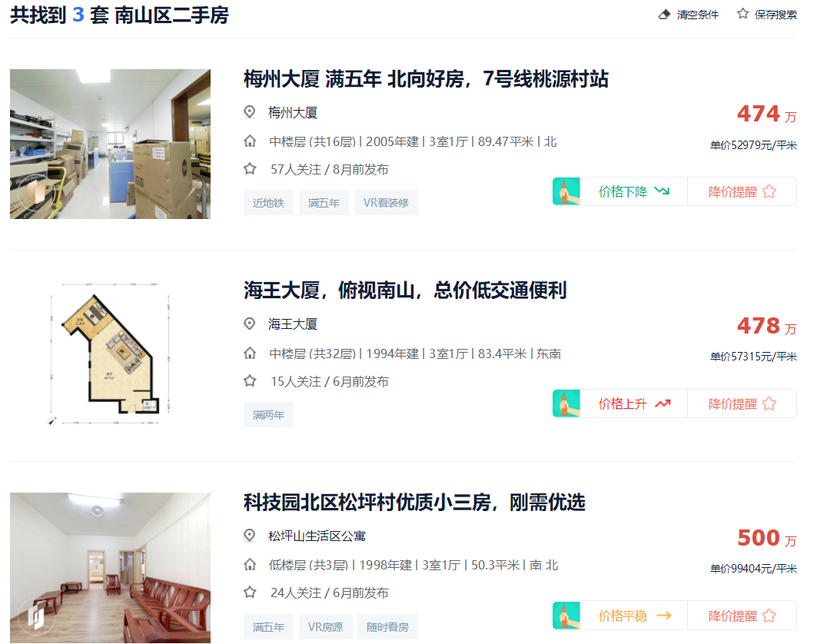
Task: Click the 价格下降 trend arrow icon
Action: (662, 191)
